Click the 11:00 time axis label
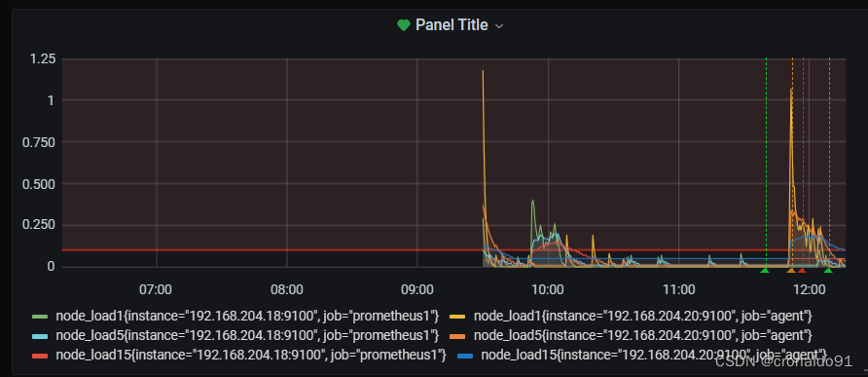Viewport: 868px width, 377px height. pyautogui.click(x=678, y=289)
